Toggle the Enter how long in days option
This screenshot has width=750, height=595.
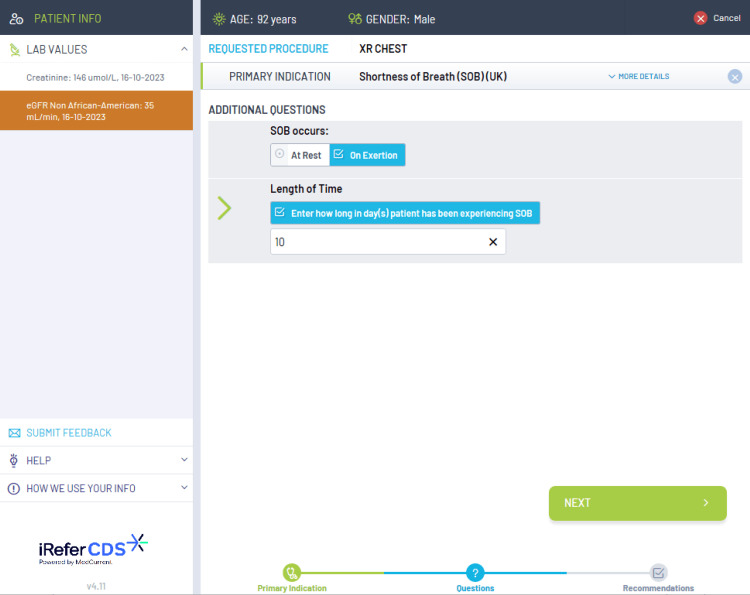405,213
